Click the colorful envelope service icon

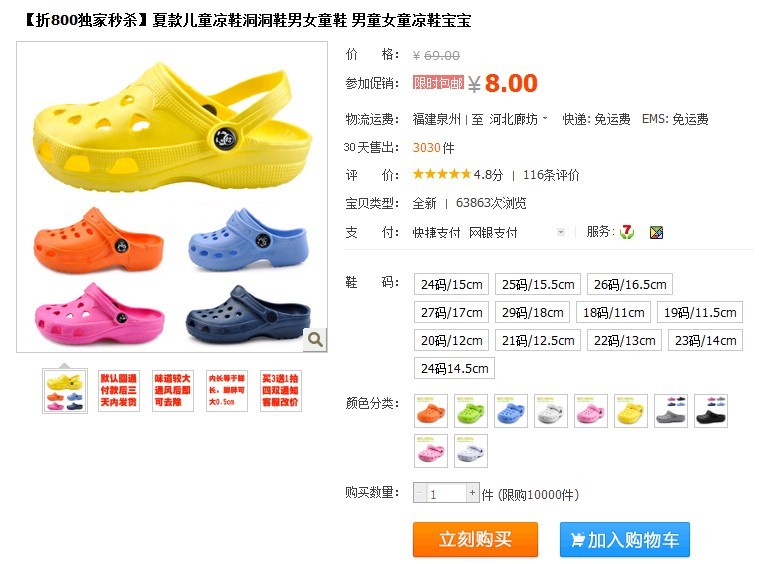pos(656,232)
